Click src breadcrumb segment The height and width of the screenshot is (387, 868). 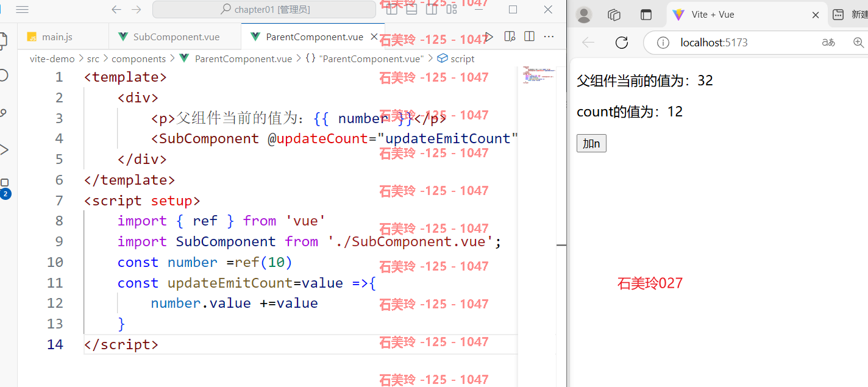[x=93, y=59]
